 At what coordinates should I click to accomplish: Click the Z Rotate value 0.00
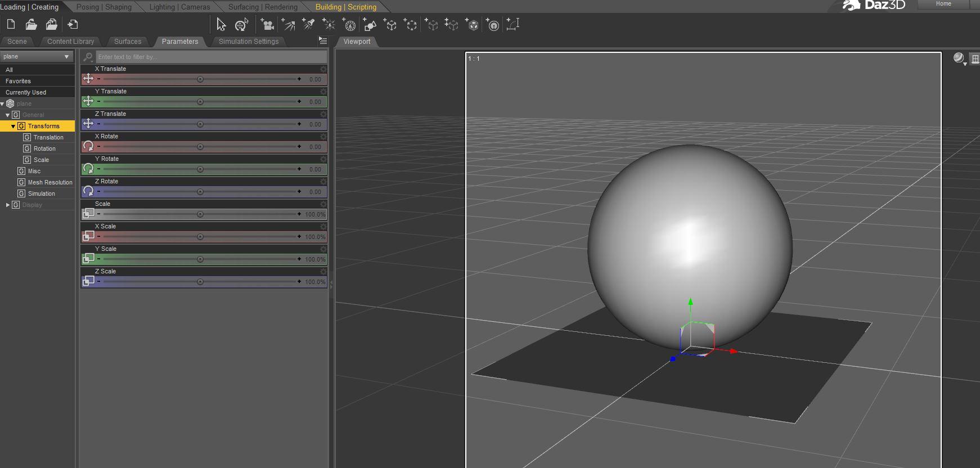tap(315, 192)
